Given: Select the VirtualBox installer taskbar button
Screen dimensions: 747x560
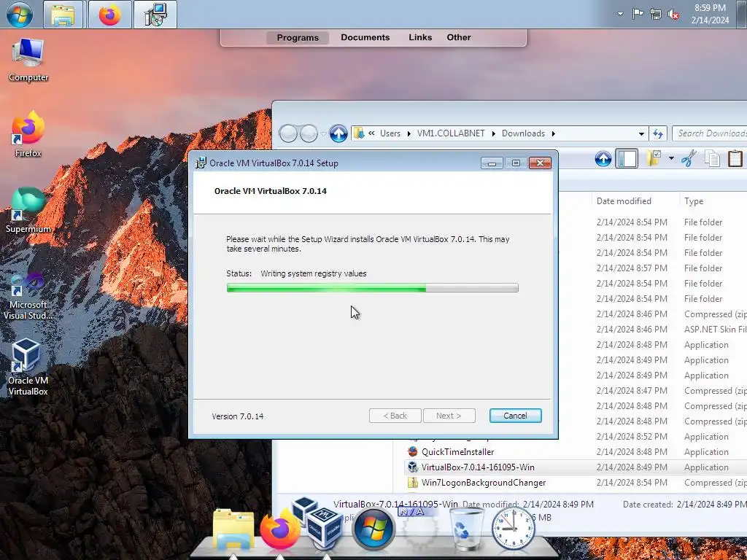Looking at the screenshot, I should coord(155,15).
